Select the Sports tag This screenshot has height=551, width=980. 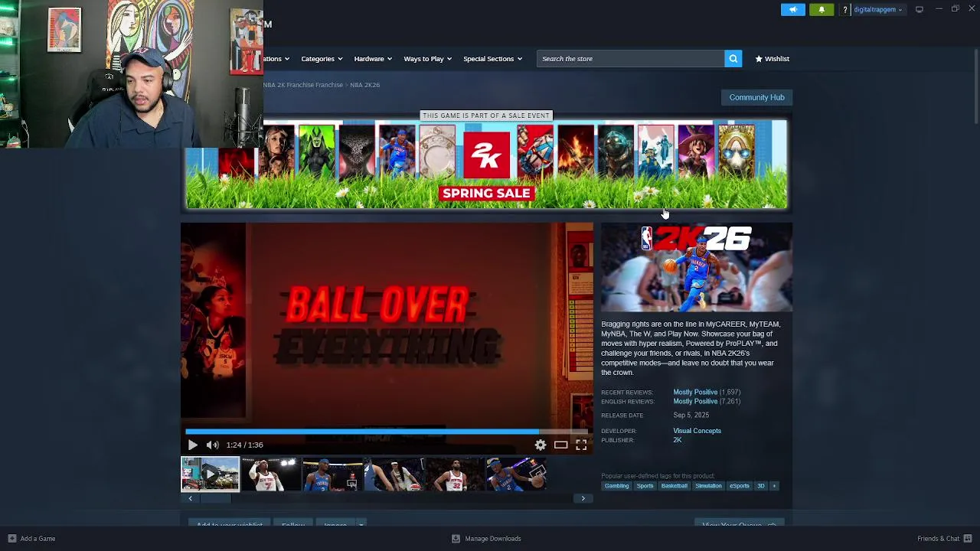[645, 486]
